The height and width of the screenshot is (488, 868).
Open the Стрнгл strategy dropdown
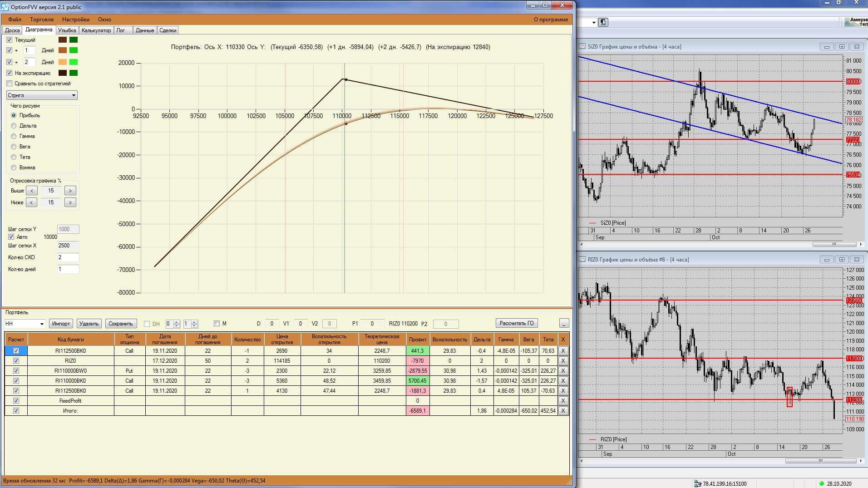42,95
